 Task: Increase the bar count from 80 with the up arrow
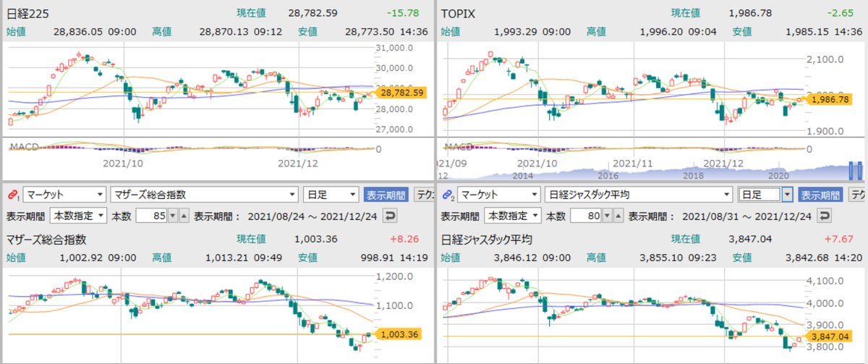click(618, 216)
